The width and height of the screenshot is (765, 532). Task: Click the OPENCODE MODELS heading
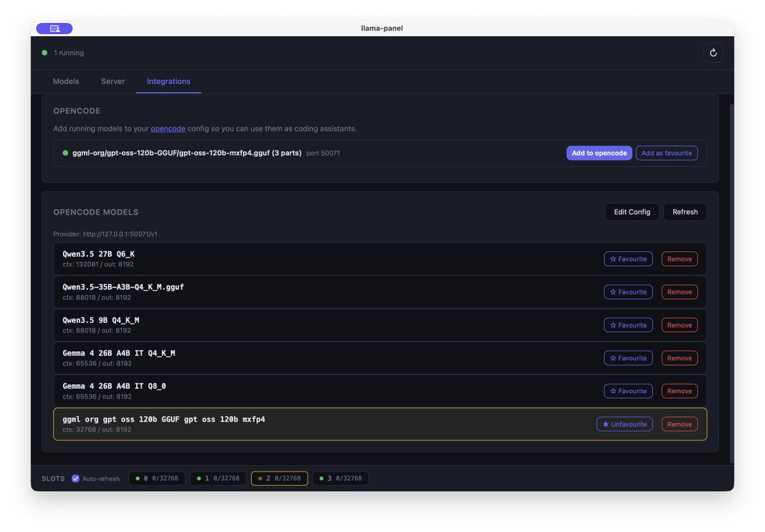[96, 212]
